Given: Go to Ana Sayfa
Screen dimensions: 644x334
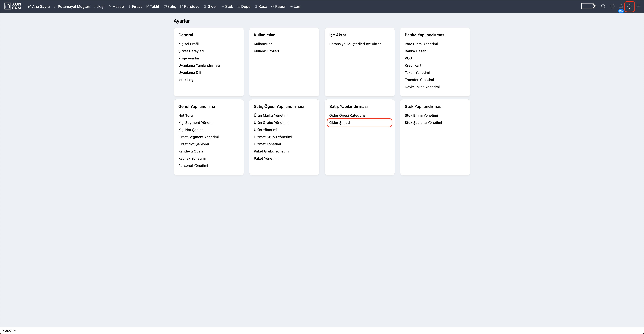Looking at the screenshot, I should [x=39, y=7].
